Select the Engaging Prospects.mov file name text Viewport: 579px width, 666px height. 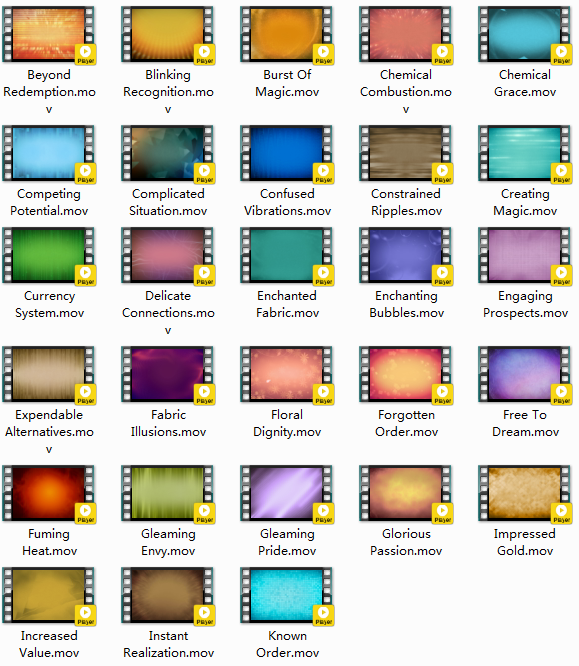click(x=525, y=304)
